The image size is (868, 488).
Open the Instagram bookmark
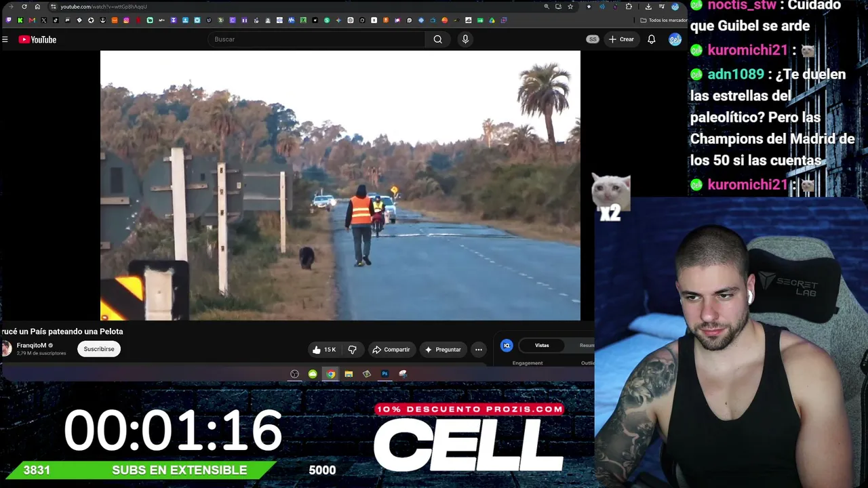126,20
